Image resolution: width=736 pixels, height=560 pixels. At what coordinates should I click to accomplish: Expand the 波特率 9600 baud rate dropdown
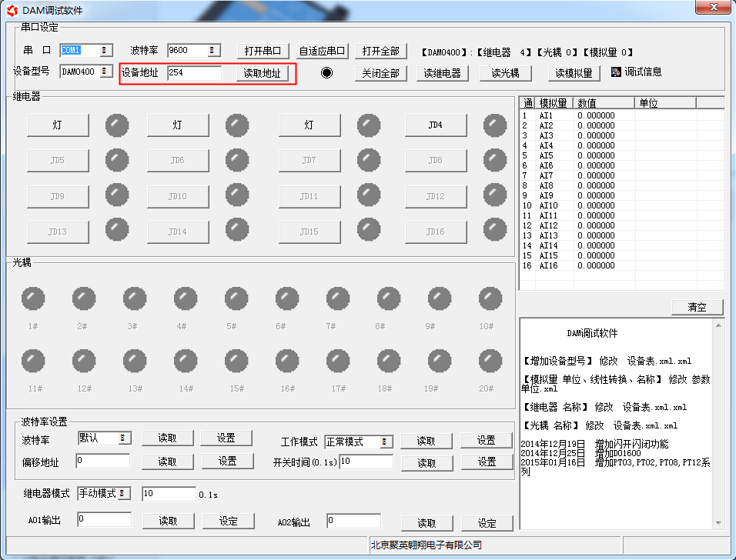click(x=213, y=51)
